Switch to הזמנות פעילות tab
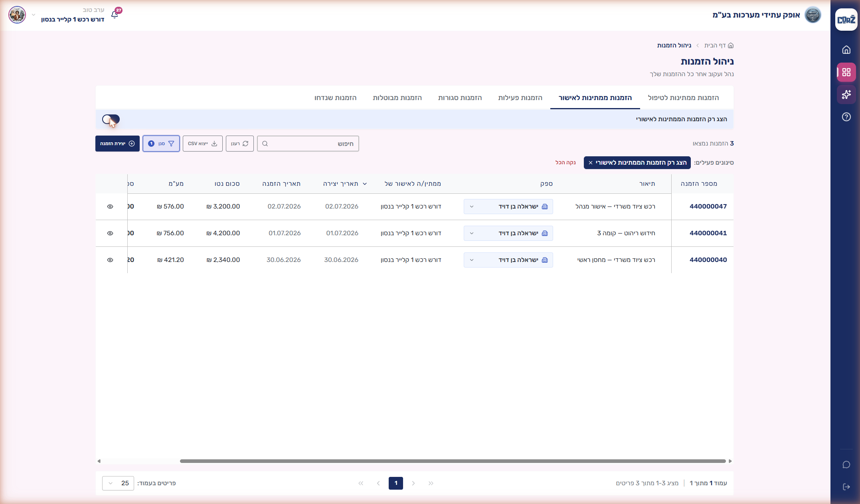 coord(520,98)
